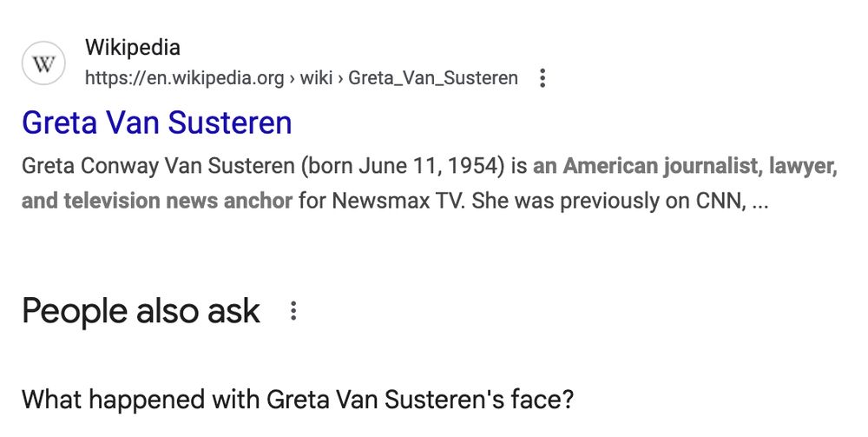This screenshot has height=437, width=868.
Task: Click the Greta_Van_Susteren breadcrumb segment
Action: [433, 78]
